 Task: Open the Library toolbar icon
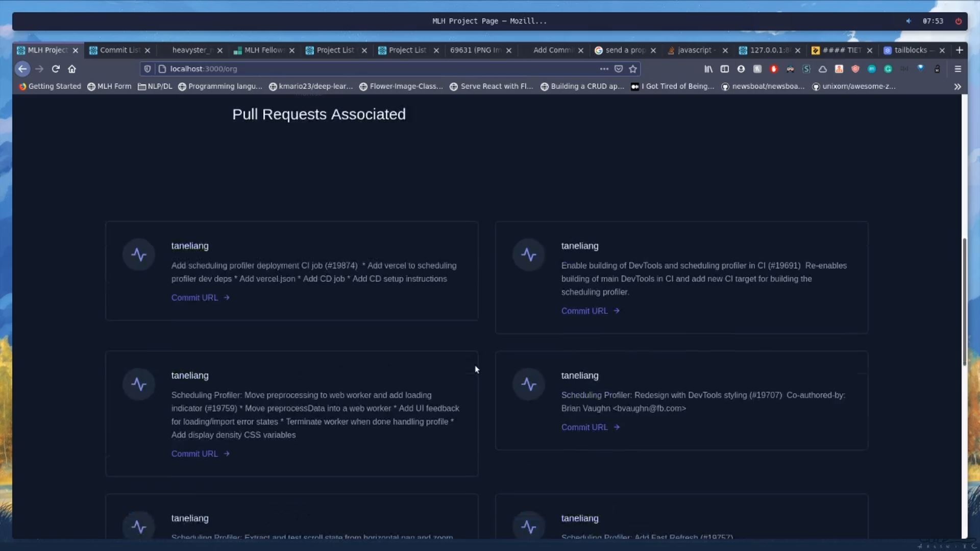708,69
